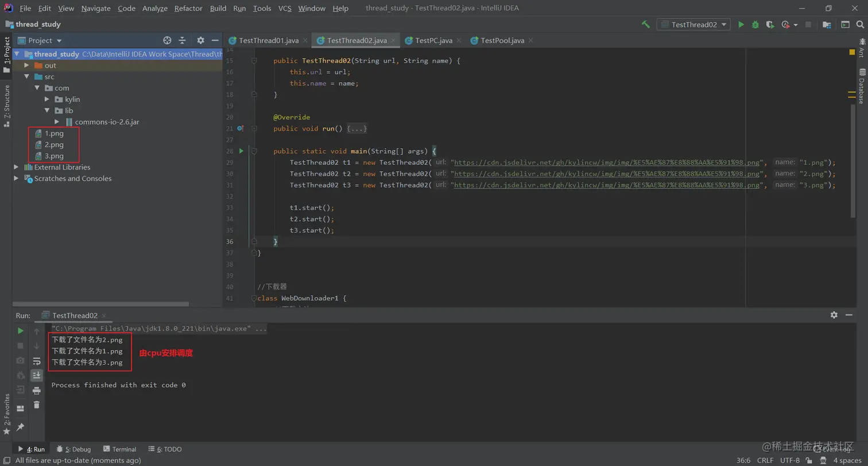Expand the kylin package
The image size is (868, 466).
[47, 99]
